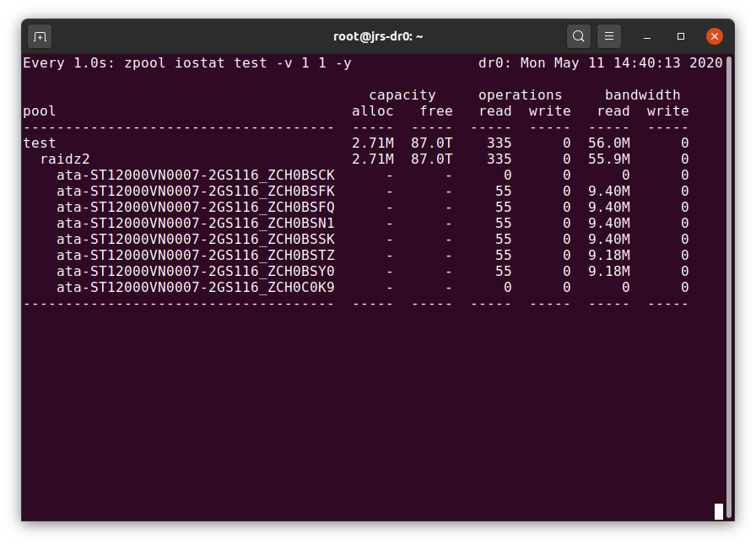Close the terminal window
The height and width of the screenshot is (545, 756).
tap(715, 36)
